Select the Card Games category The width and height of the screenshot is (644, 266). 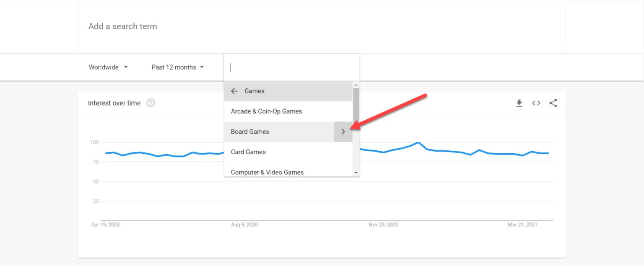tap(248, 152)
